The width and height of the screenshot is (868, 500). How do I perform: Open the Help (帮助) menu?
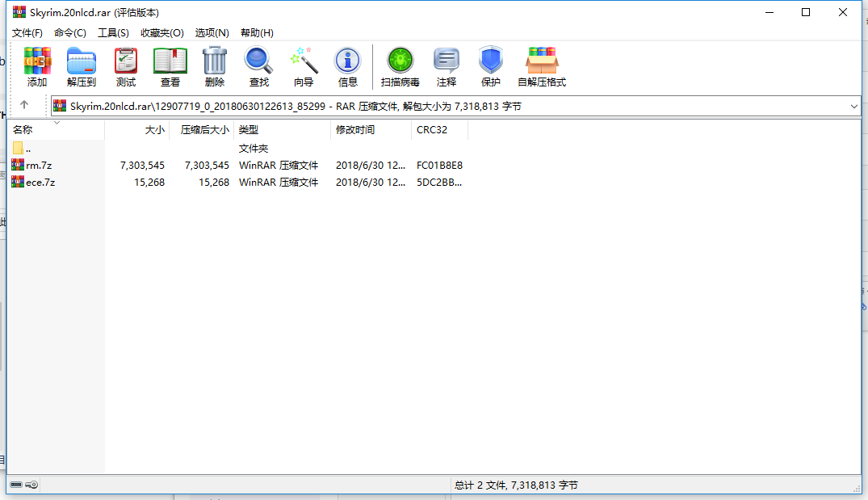pos(257,32)
